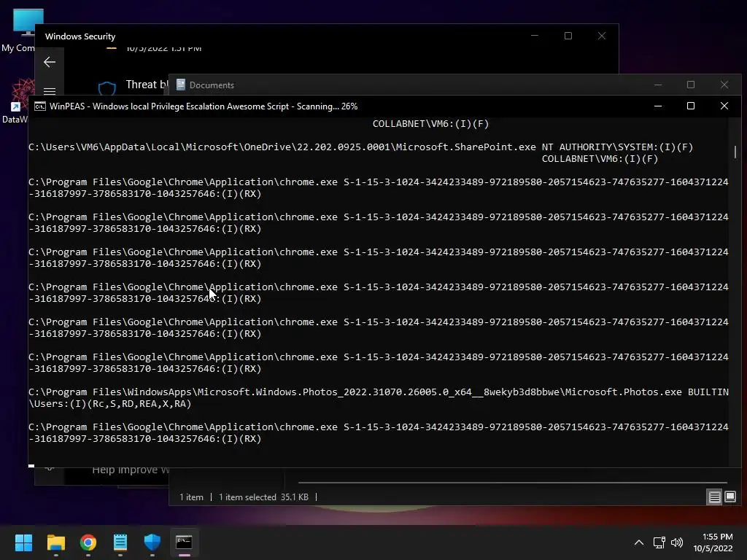This screenshot has width=747, height=560.
Task: Open Windows Security shield in taskbar
Action: click(x=152, y=542)
